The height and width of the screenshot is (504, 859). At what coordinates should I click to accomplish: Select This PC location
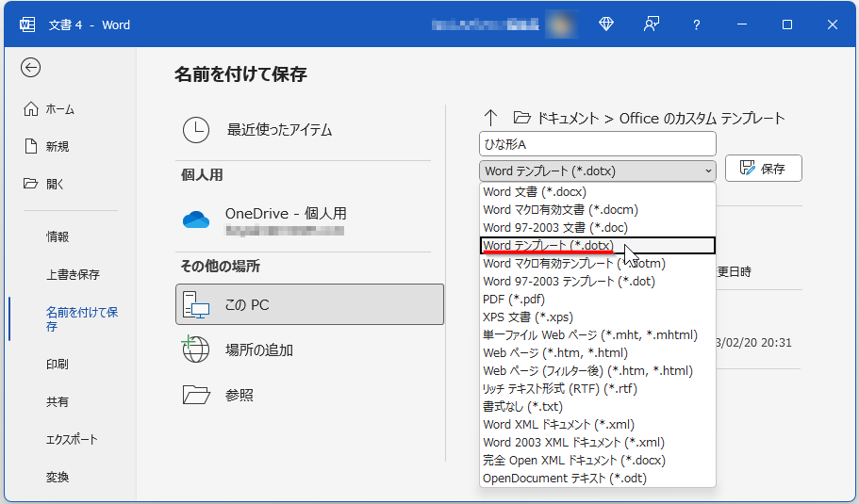pos(309,304)
